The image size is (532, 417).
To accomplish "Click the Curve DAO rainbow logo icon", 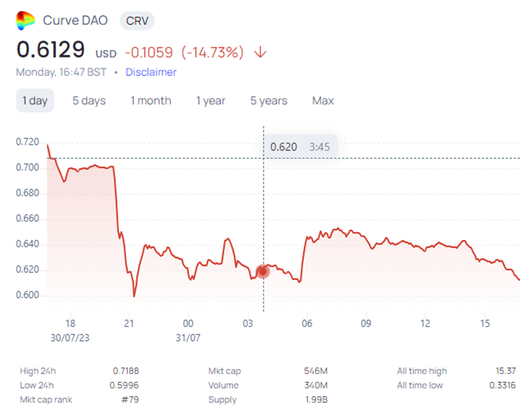I will click(x=25, y=20).
